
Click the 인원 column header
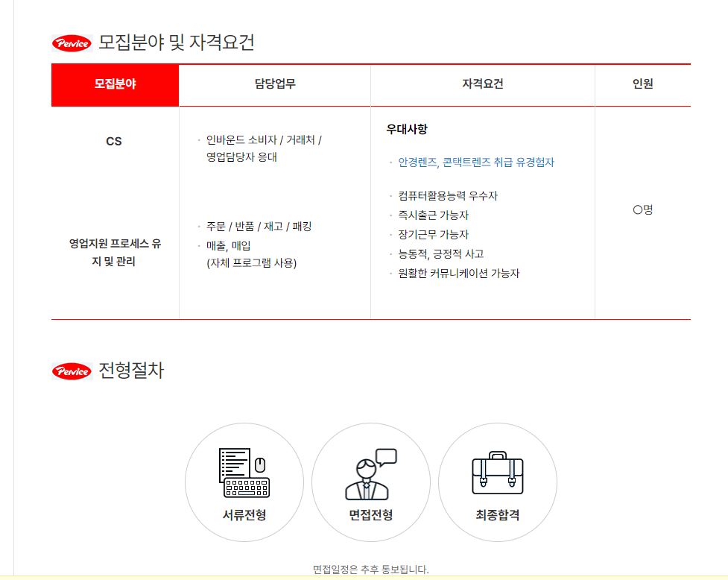642,84
